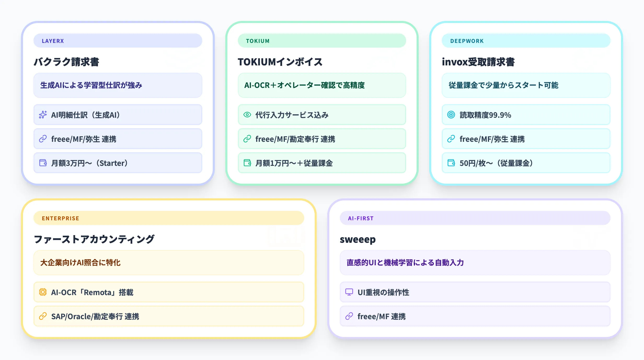Select the sparkle icon next to AI明細仕訳
The image size is (644, 360).
(x=43, y=115)
